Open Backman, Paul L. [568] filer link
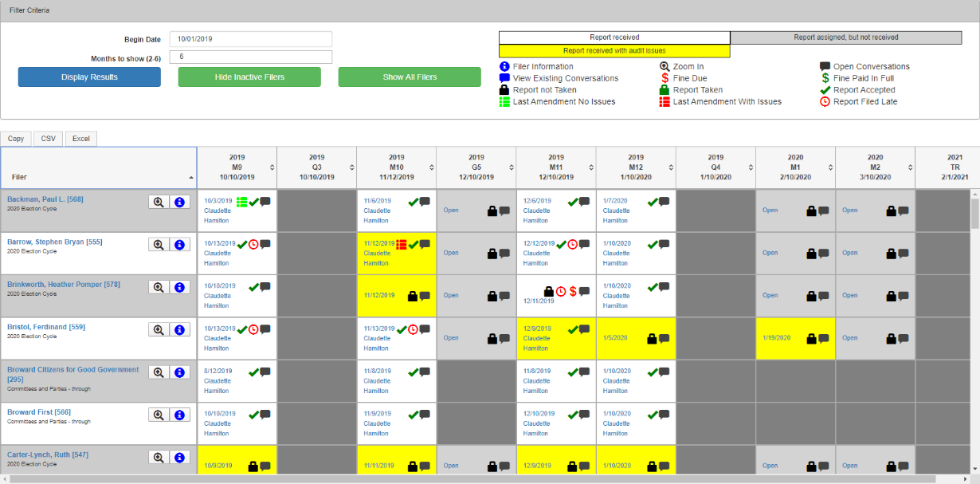The image size is (980, 484). coord(45,199)
